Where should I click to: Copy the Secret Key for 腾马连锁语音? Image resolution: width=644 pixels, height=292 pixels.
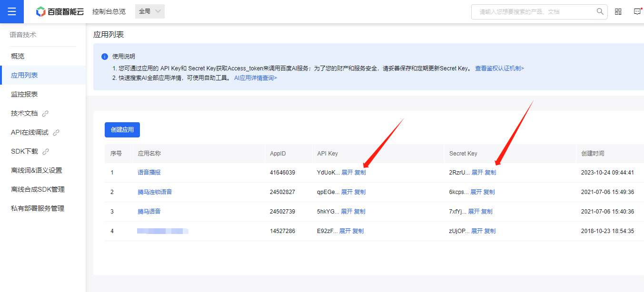pyautogui.click(x=489, y=192)
